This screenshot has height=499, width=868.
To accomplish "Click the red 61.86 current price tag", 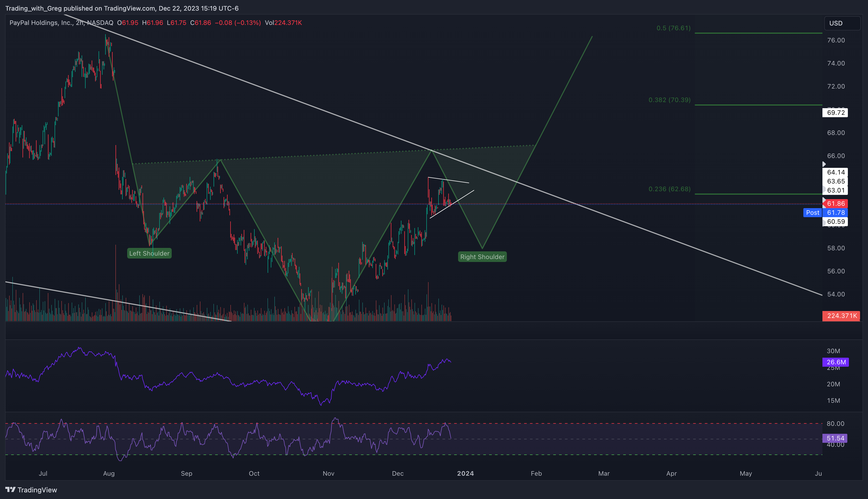I will click(x=835, y=204).
